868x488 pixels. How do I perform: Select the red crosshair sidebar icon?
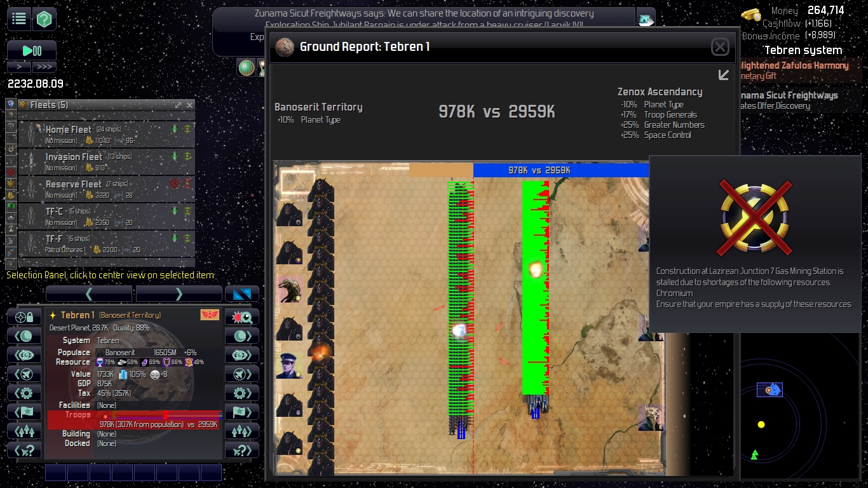(x=10, y=172)
